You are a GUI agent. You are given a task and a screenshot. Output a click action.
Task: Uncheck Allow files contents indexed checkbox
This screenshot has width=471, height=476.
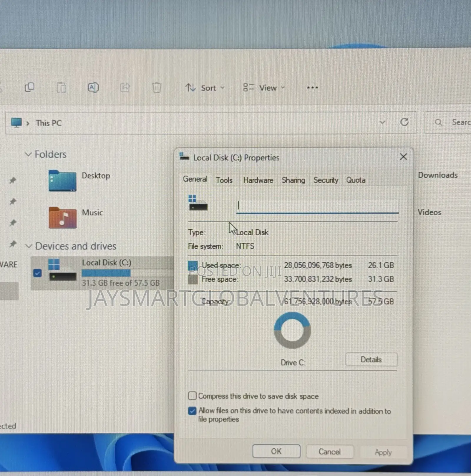click(x=192, y=411)
